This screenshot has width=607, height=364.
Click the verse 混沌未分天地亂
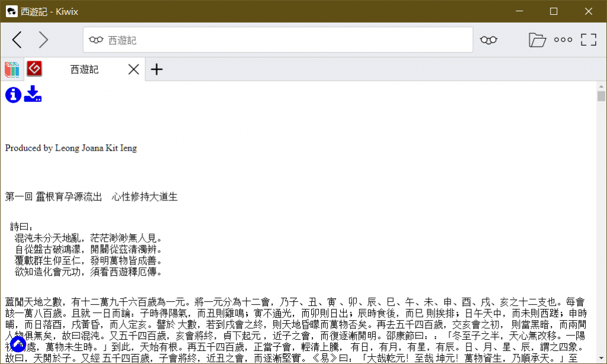pos(47,238)
